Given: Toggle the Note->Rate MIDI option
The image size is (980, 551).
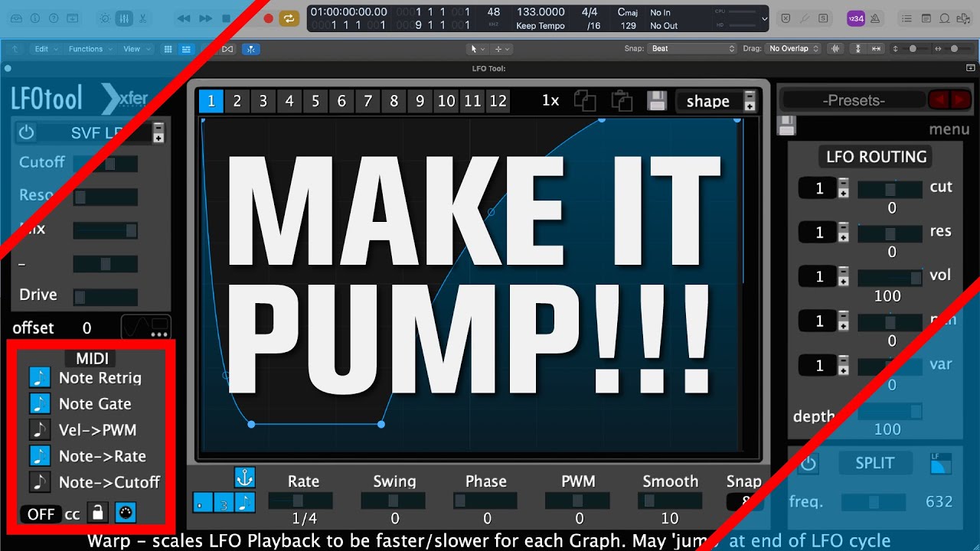Looking at the screenshot, I should pyautogui.click(x=39, y=455).
